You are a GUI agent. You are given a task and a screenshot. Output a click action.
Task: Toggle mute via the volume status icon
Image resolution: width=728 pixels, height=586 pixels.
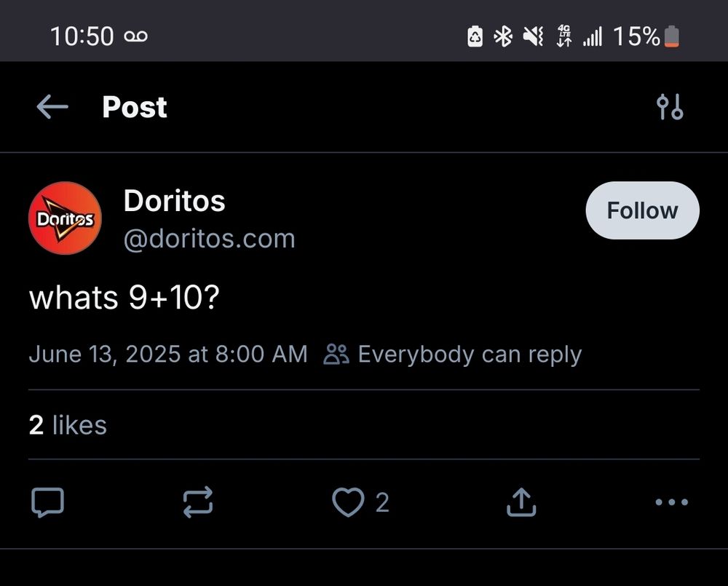coord(534,35)
